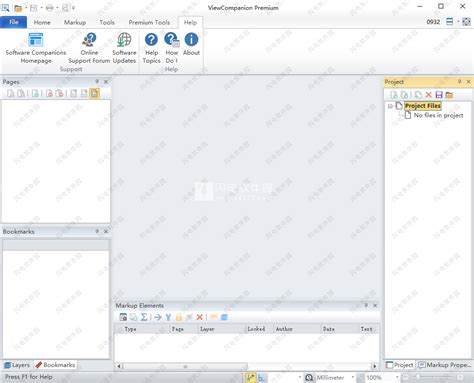Screen dimensions: 474x383
Task: Click the print icon in quick access toolbar
Action: [50, 8]
